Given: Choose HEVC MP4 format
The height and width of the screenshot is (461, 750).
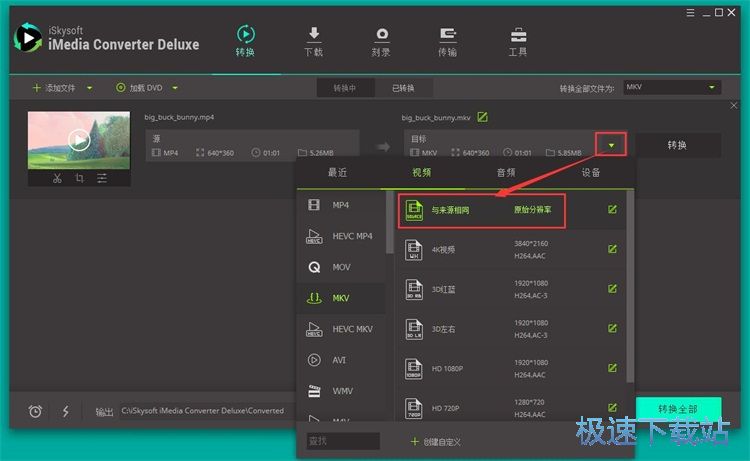Looking at the screenshot, I should 341,236.
